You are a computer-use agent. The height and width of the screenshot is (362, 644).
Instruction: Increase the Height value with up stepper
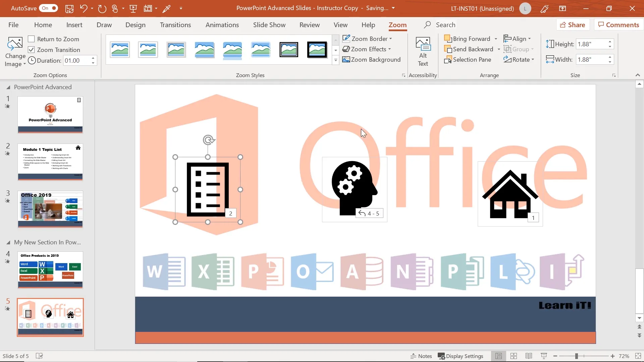point(610,42)
